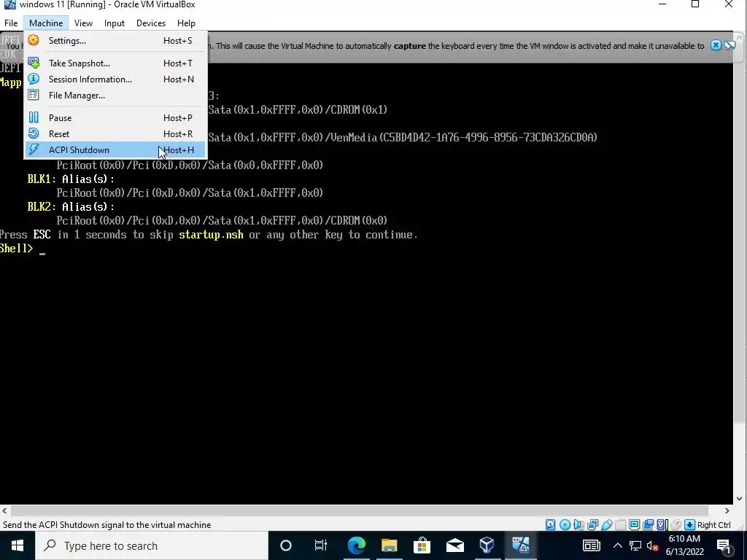The width and height of the screenshot is (747, 560).
Task: Click the ACPI Shutdown lightning icon
Action: [34, 149]
